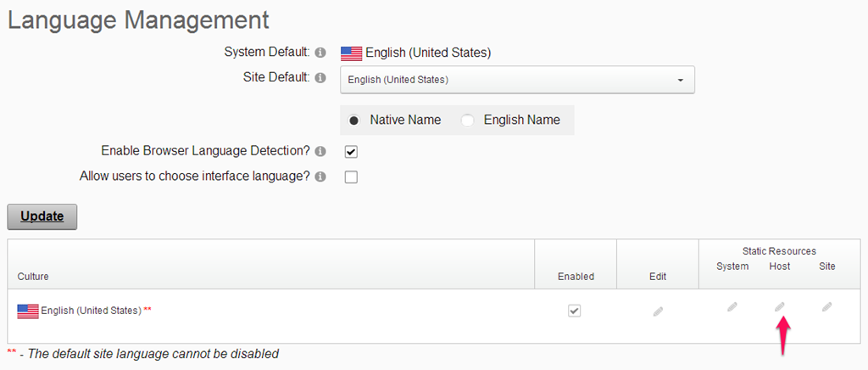
Task: Select the English Name radio button
Action: pyautogui.click(x=468, y=121)
